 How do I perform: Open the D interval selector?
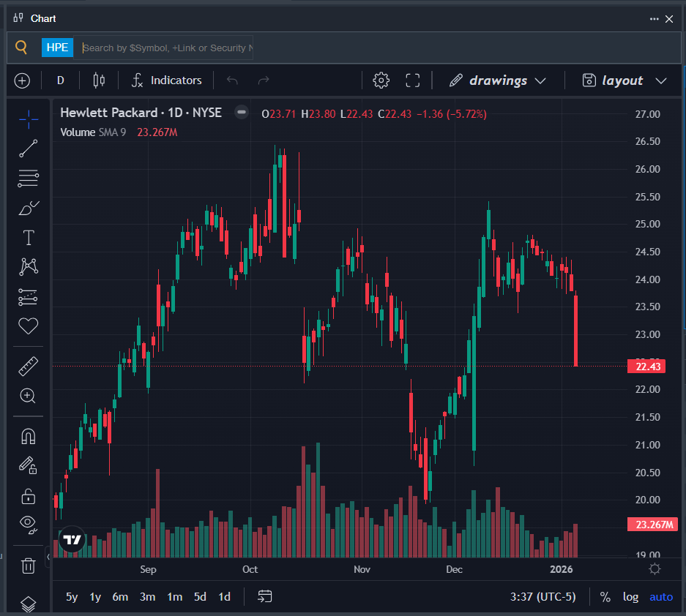point(60,80)
